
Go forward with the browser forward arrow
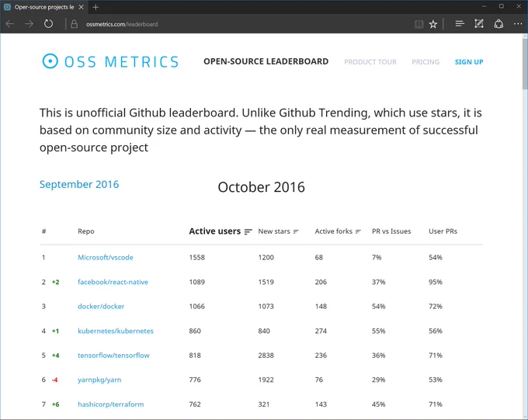coord(29,24)
